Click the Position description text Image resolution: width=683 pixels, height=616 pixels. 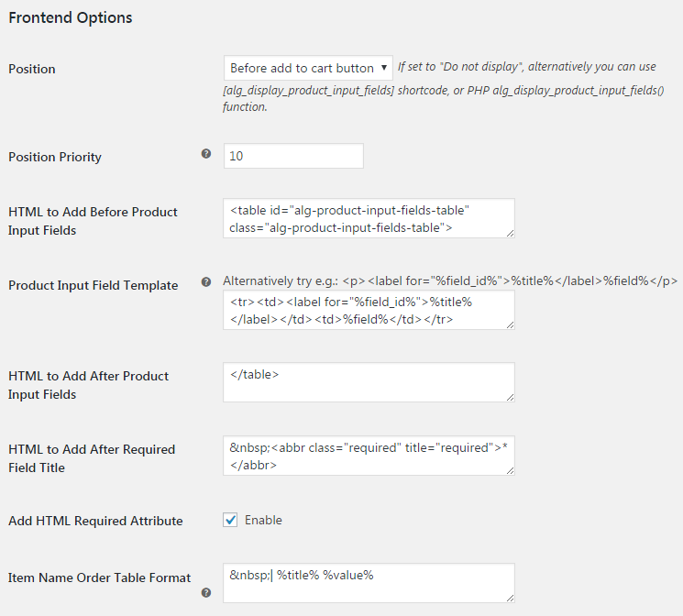point(449,87)
